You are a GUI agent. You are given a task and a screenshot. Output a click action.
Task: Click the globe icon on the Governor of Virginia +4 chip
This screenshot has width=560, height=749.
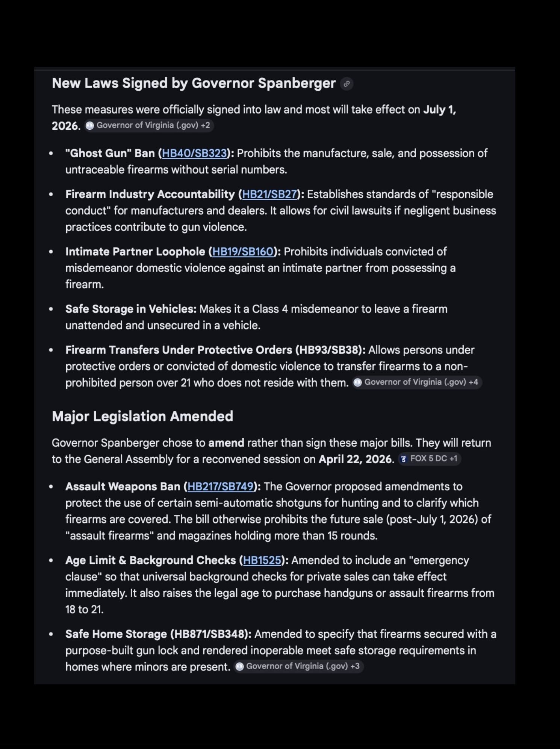point(358,382)
